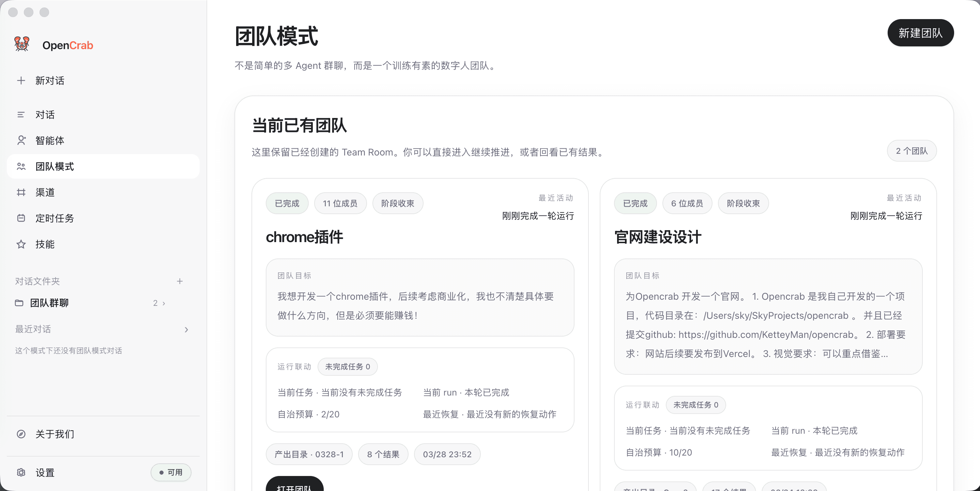The width and height of the screenshot is (980, 491).
Task: Click the OpenCrab crab logo
Action: [21, 44]
